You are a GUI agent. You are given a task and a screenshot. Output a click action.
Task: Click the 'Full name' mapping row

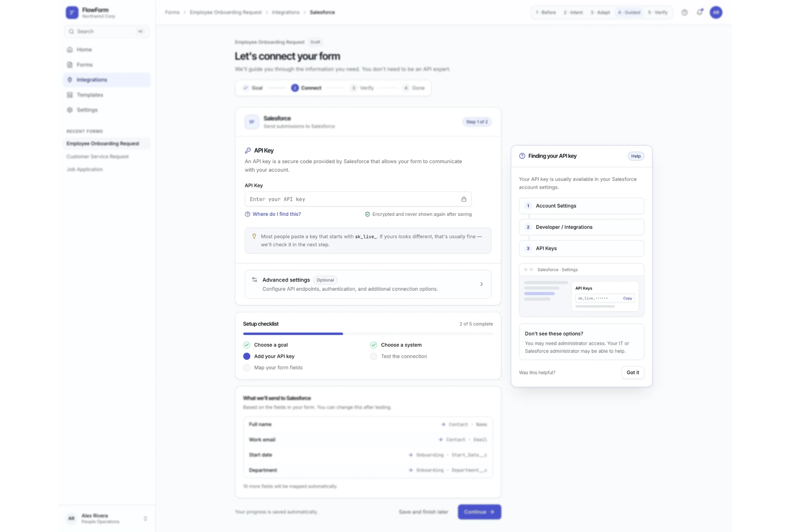click(368, 424)
